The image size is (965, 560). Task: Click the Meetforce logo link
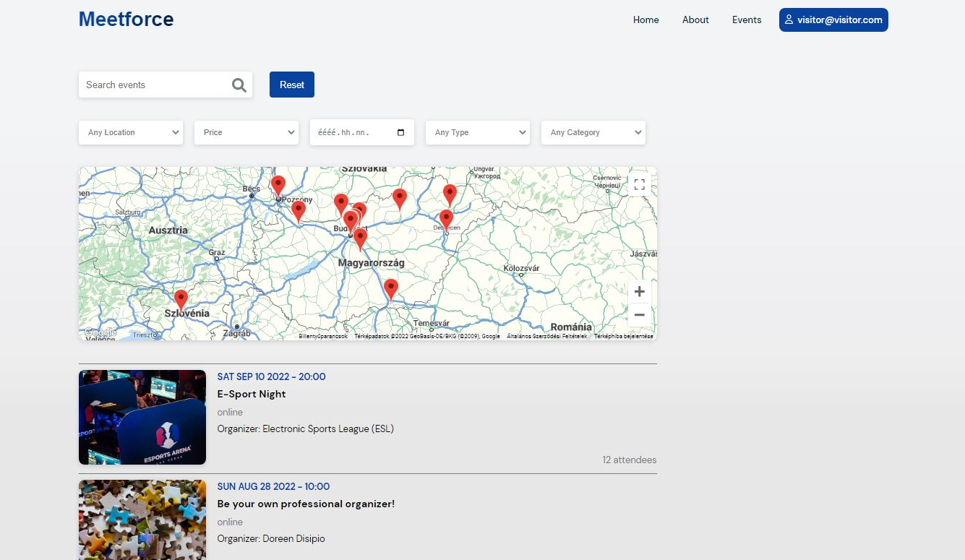tap(126, 19)
